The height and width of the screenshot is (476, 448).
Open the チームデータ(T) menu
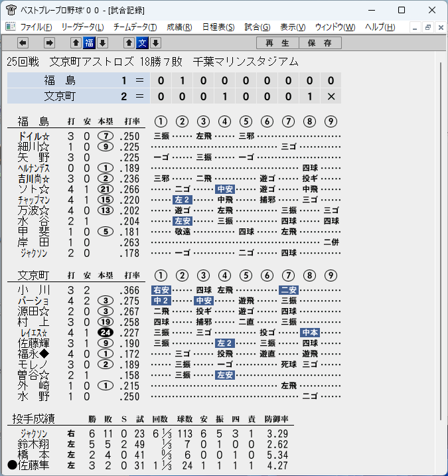point(135,27)
